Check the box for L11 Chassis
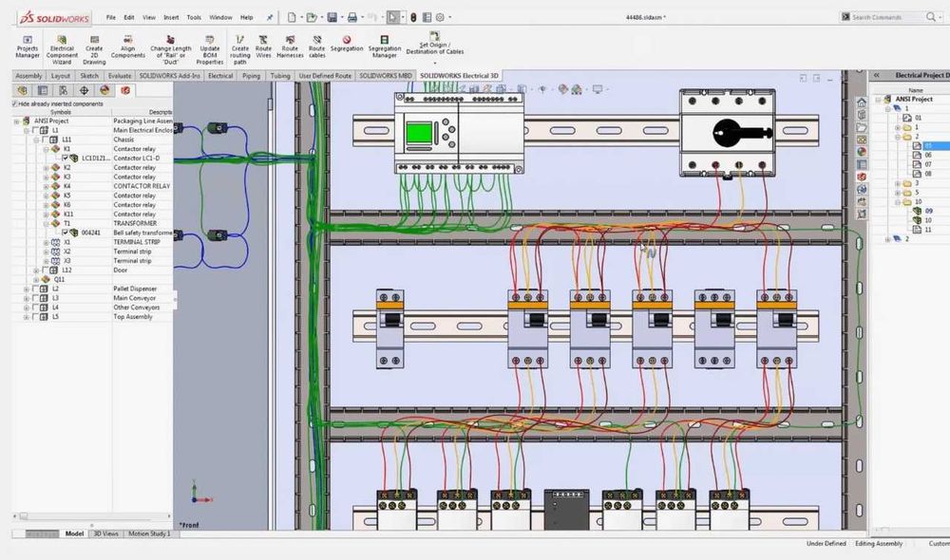Screen dimensions: 950x560 click(45, 140)
